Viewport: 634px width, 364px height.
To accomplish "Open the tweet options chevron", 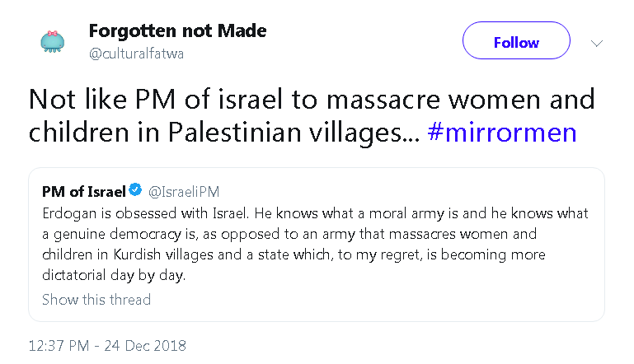I will (598, 43).
